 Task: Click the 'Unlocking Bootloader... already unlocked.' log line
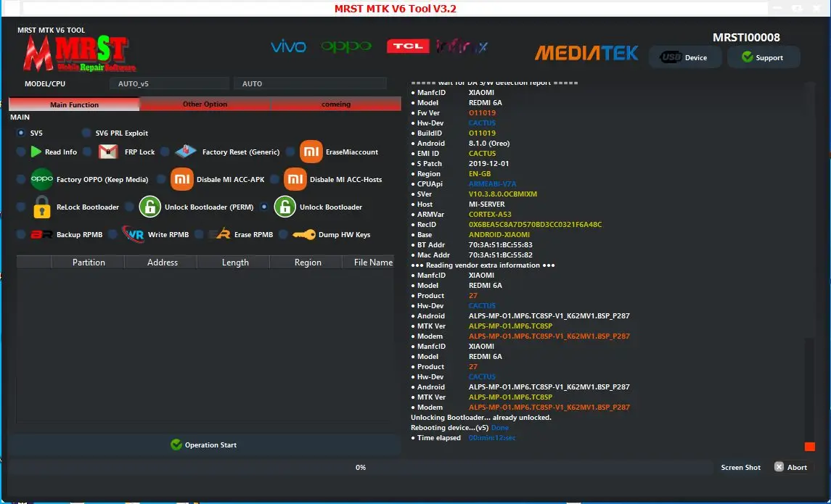480,417
